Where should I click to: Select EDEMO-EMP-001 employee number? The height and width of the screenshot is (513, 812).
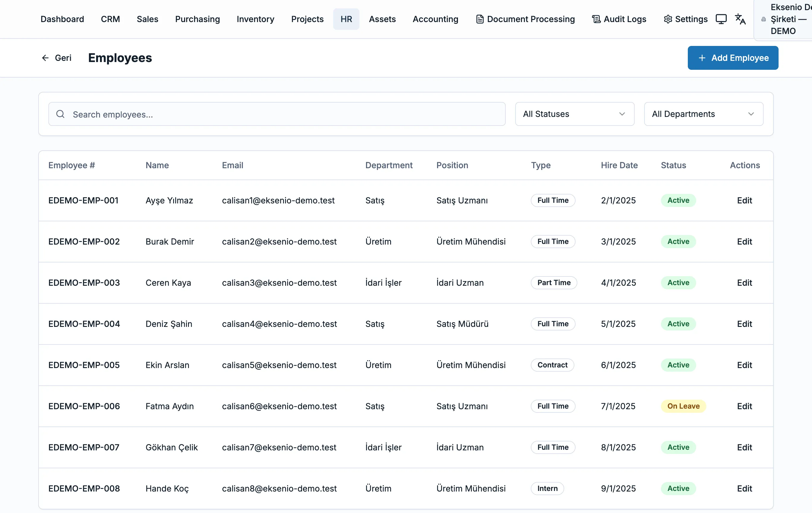83,200
